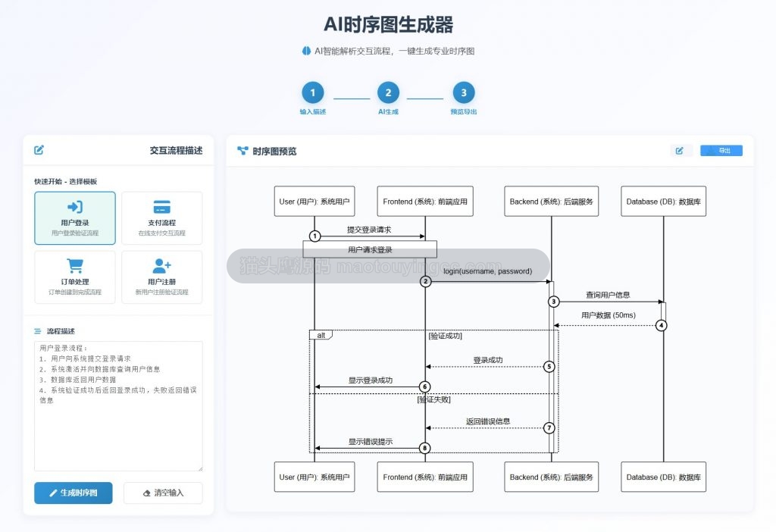Click the [验证失败] condition label

point(434,399)
